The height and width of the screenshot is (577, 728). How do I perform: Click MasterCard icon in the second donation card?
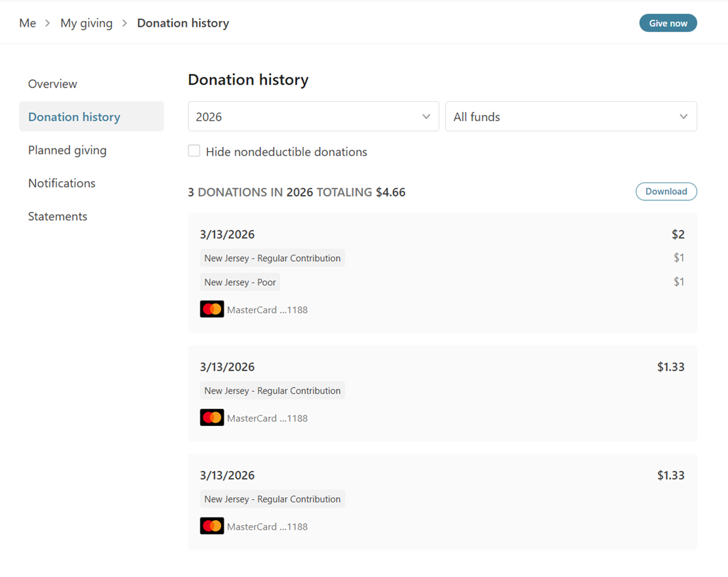pyautogui.click(x=211, y=418)
